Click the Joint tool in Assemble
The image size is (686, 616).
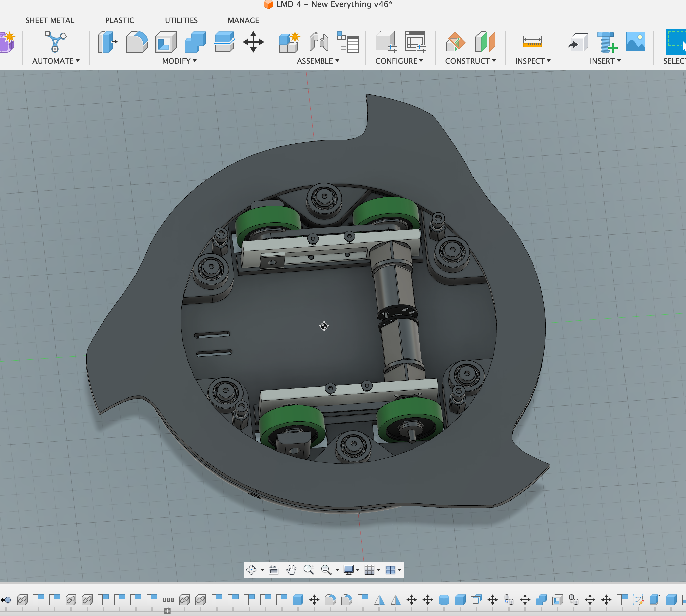319,42
